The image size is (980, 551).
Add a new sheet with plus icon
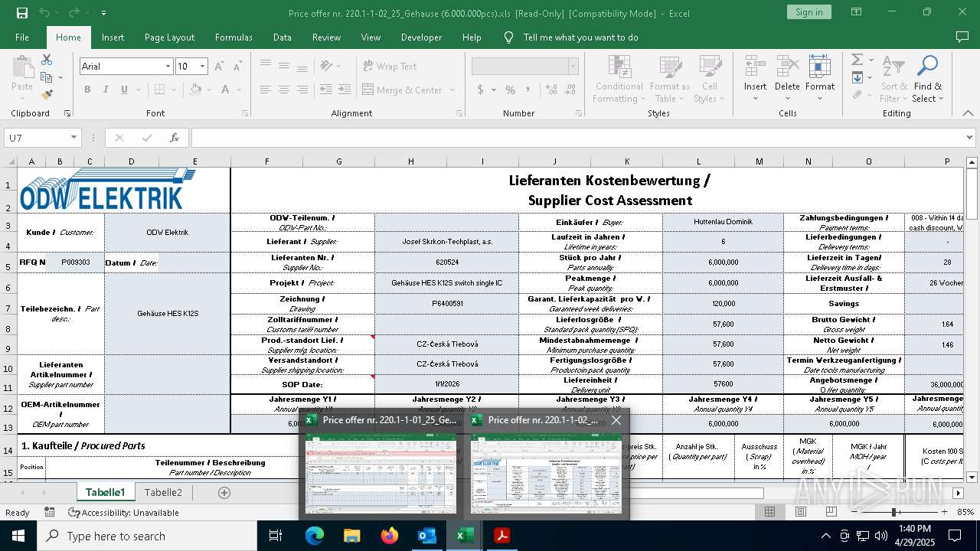click(224, 493)
